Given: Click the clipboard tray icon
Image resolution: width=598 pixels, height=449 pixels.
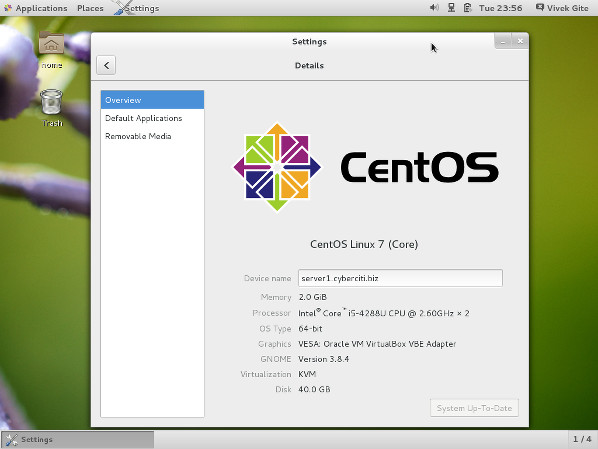Looking at the screenshot, I should (x=468, y=8).
